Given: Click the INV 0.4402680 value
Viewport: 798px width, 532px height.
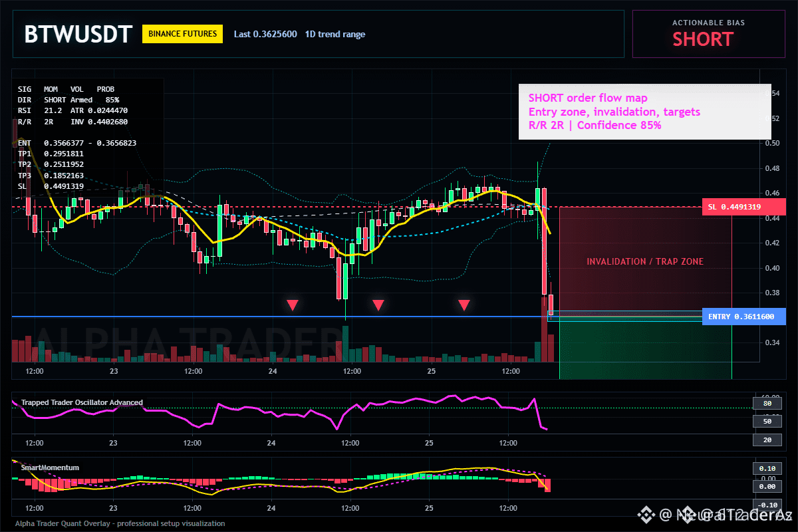Looking at the screenshot, I should pos(99,122).
